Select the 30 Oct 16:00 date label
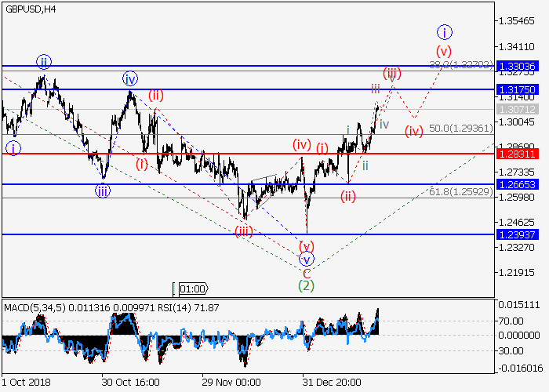 (130, 382)
